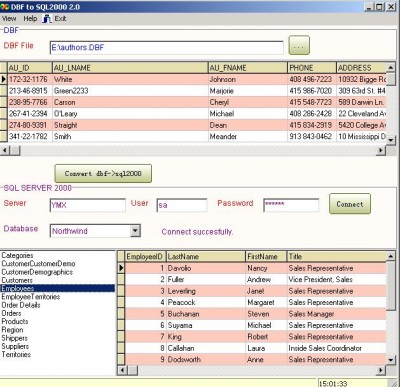Viewport: 400px width, 387px height.
Task: Click the Password input field
Action: click(291, 205)
